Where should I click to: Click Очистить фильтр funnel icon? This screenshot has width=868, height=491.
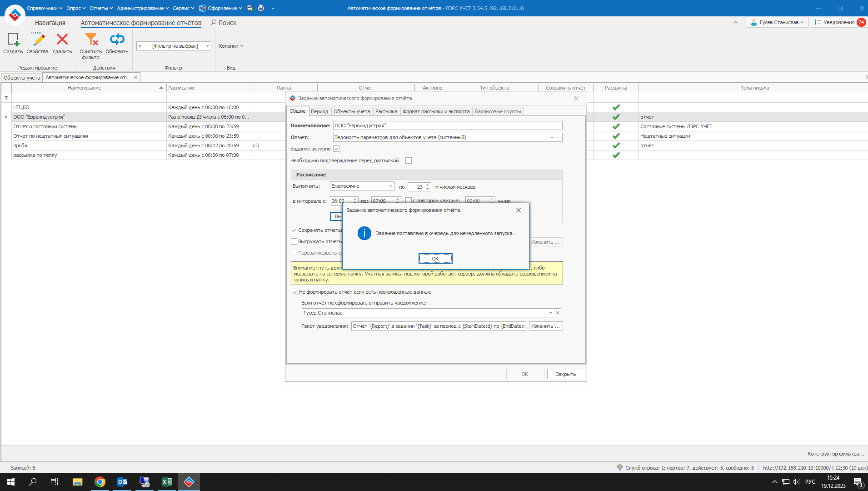(x=91, y=40)
